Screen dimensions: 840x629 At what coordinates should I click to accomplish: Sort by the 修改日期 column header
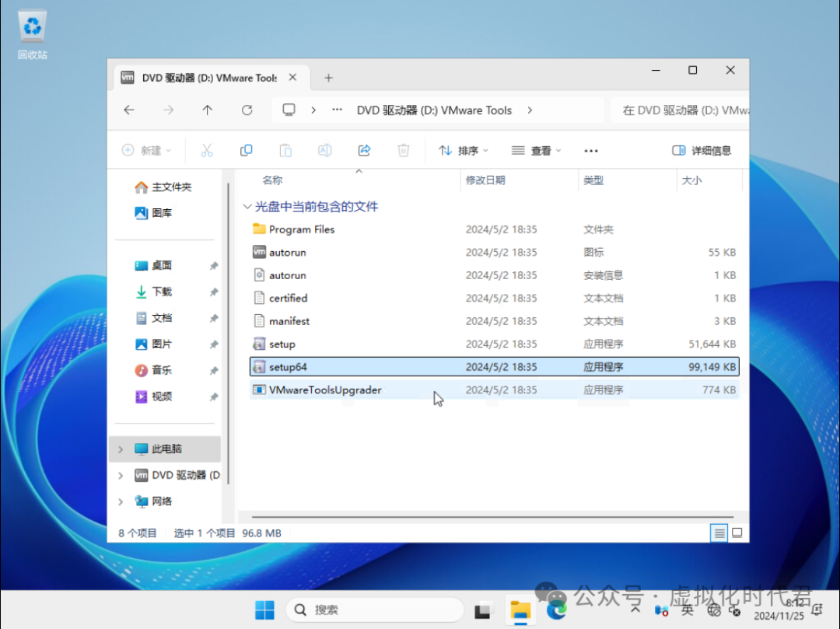(485, 180)
